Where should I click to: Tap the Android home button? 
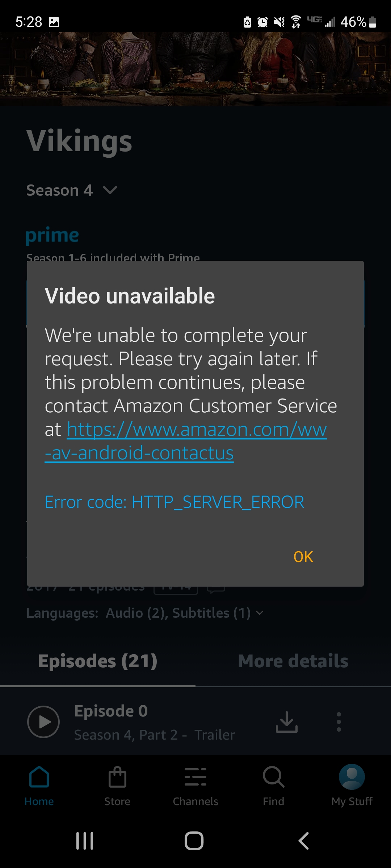pyautogui.click(x=194, y=841)
